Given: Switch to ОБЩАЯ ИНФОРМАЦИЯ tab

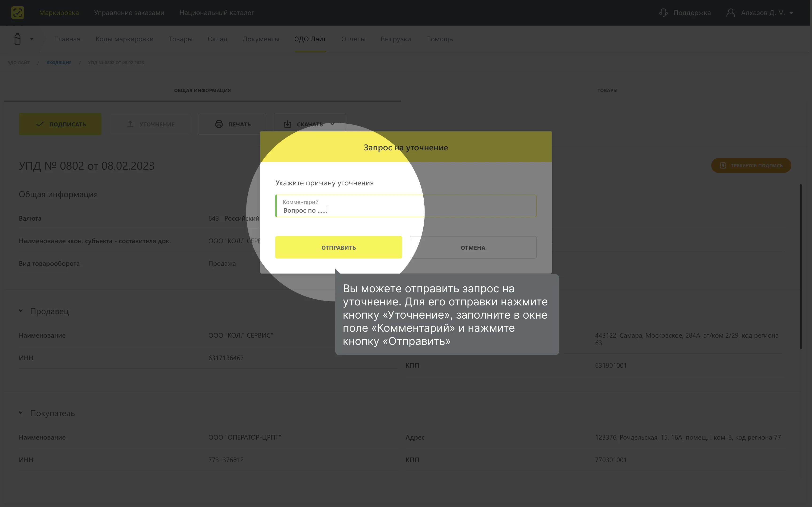Looking at the screenshot, I should [202, 90].
